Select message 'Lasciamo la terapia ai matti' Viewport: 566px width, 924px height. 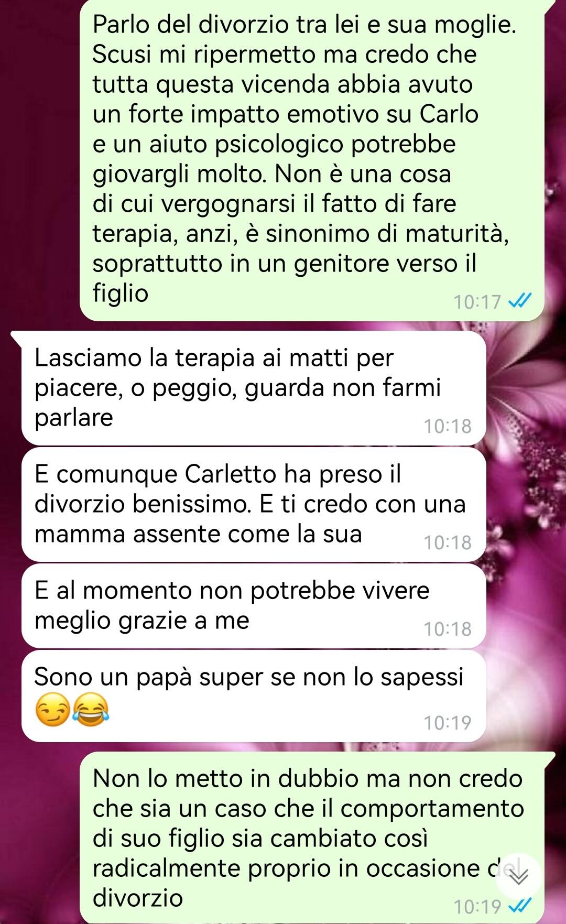point(254,388)
